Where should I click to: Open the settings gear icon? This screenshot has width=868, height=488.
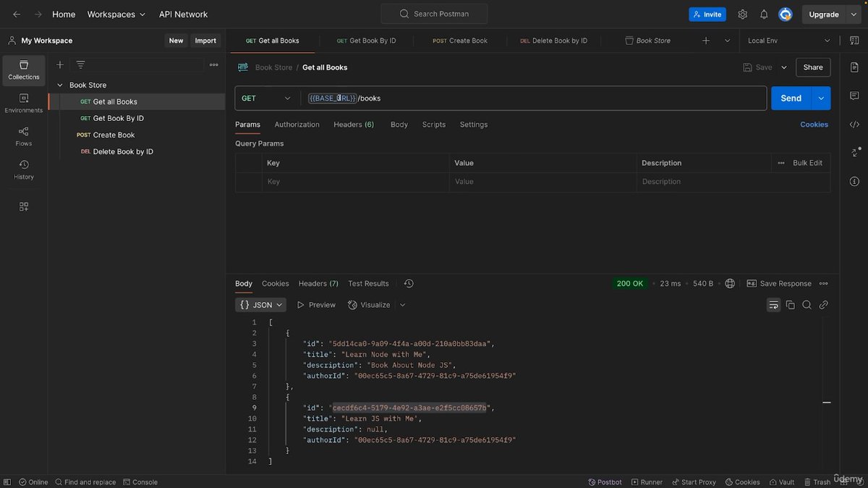click(x=742, y=14)
